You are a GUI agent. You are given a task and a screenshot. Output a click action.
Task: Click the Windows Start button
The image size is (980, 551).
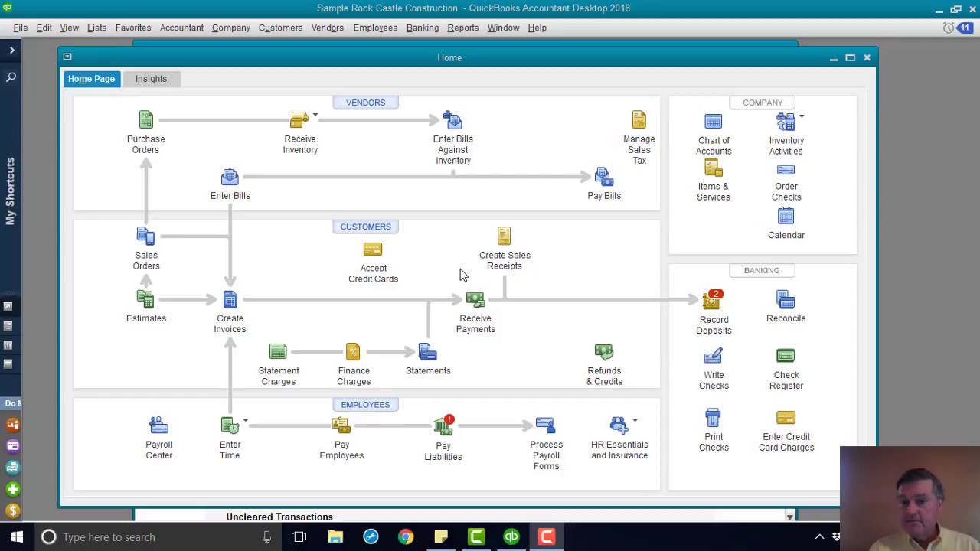17,536
